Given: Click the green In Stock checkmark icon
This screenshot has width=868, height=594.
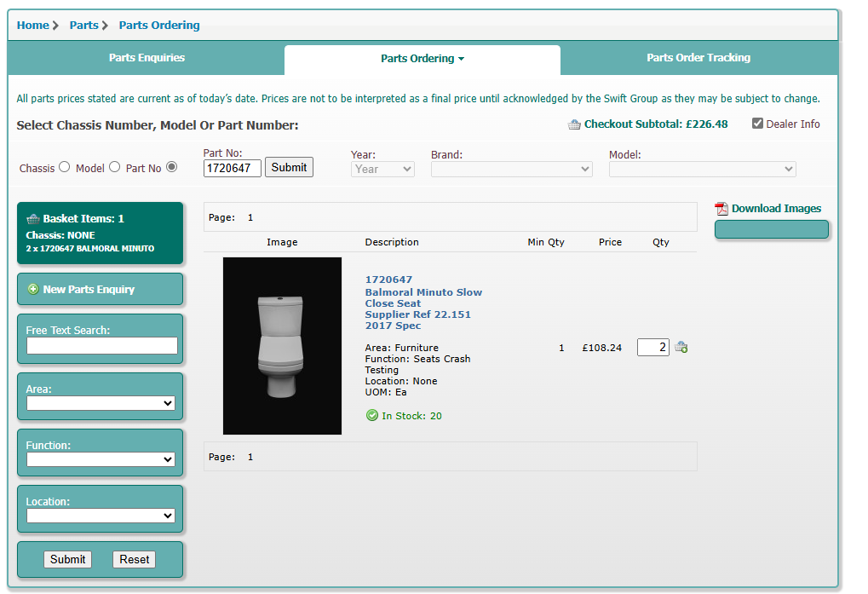Looking at the screenshot, I should (371, 416).
